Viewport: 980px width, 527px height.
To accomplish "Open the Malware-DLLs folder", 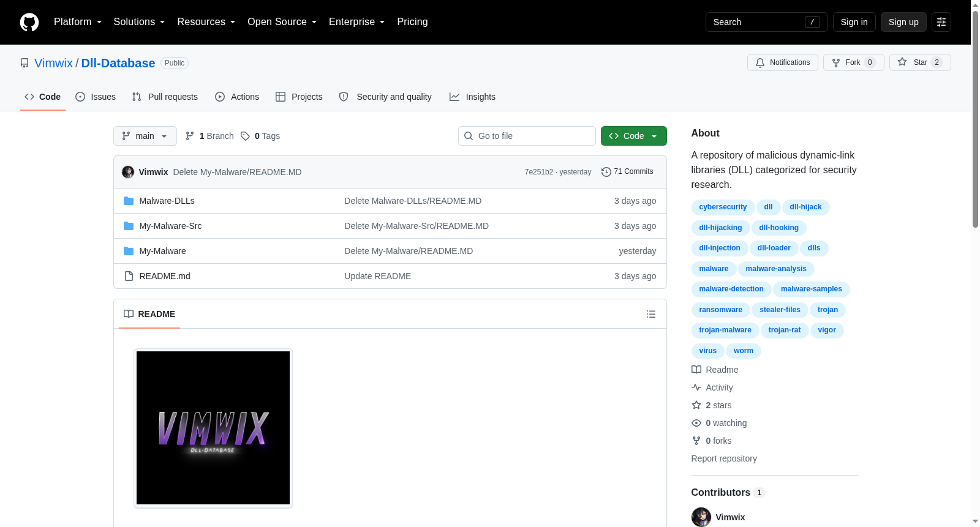I will pyautogui.click(x=167, y=201).
